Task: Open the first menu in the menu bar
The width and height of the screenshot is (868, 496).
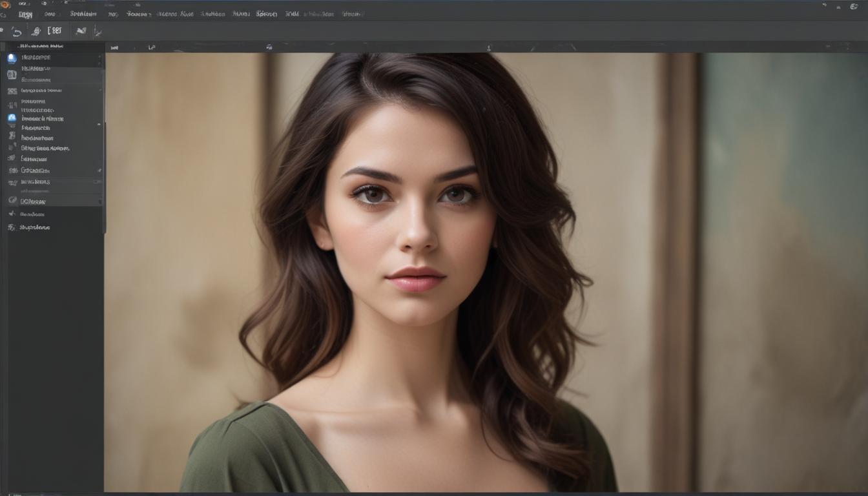Action: click(x=25, y=14)
